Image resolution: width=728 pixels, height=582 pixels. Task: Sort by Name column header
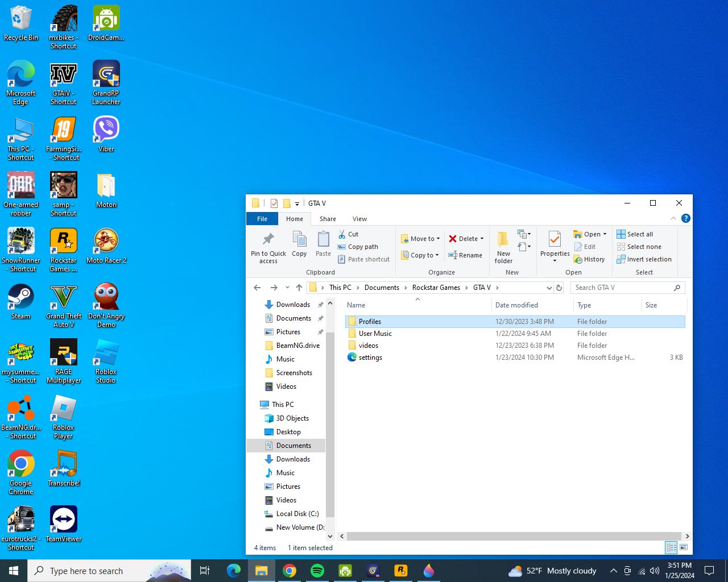(x=417, y=305)
